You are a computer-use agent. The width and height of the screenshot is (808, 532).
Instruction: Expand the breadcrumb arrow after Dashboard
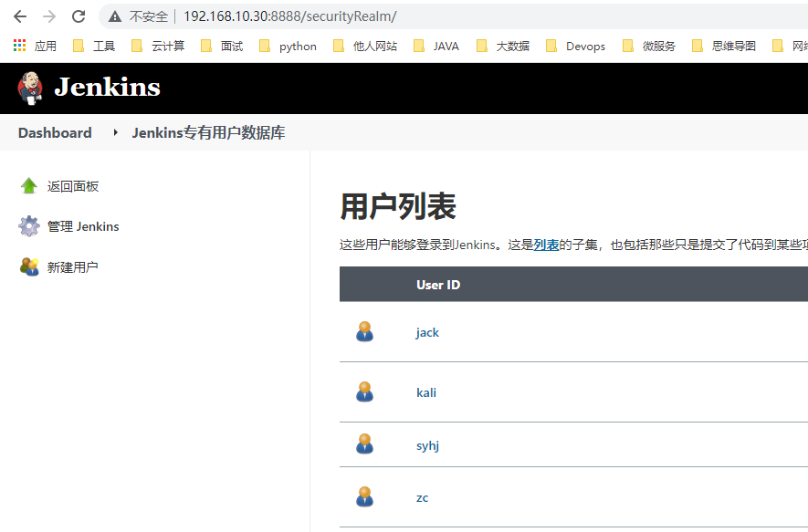115,133
